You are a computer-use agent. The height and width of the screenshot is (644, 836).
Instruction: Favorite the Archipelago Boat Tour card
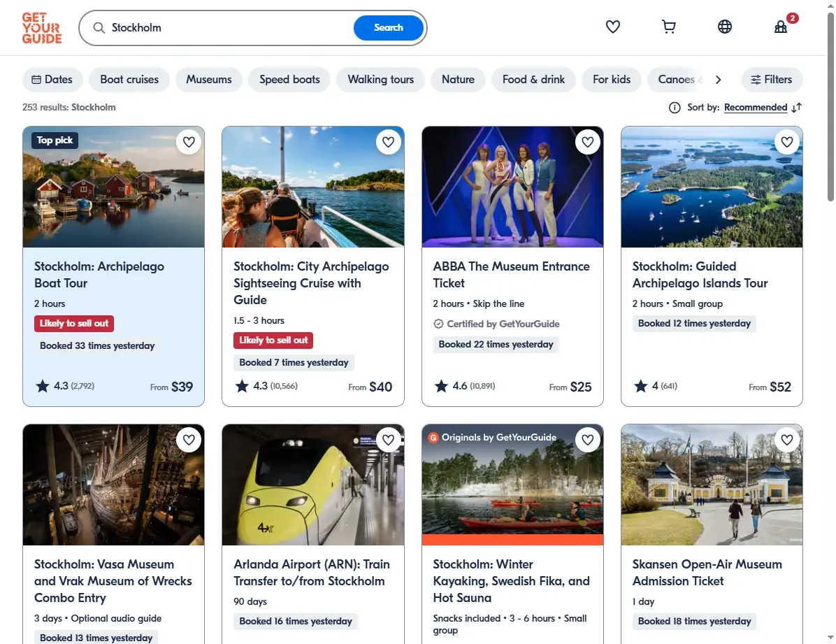(189, 142)
